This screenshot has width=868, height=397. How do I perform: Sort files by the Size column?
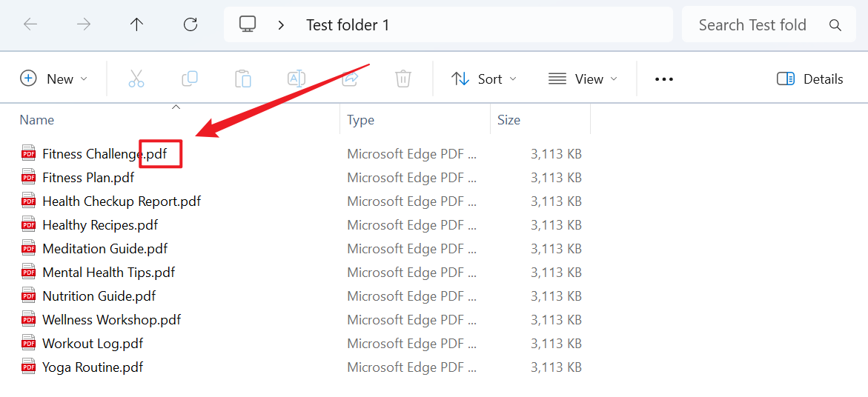pos(509,120)
